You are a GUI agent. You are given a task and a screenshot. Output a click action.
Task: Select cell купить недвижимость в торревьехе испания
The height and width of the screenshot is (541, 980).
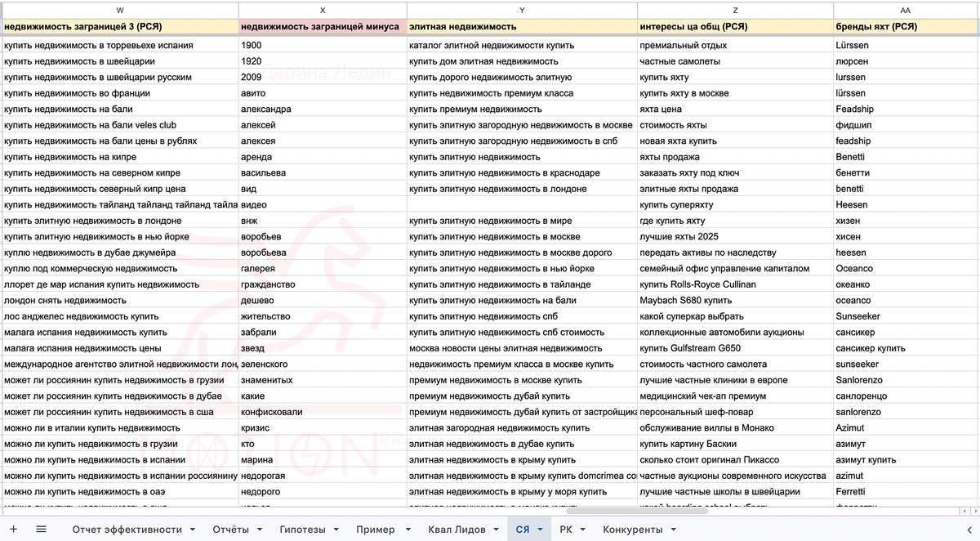pyautogui.click(x=120, y=45)
